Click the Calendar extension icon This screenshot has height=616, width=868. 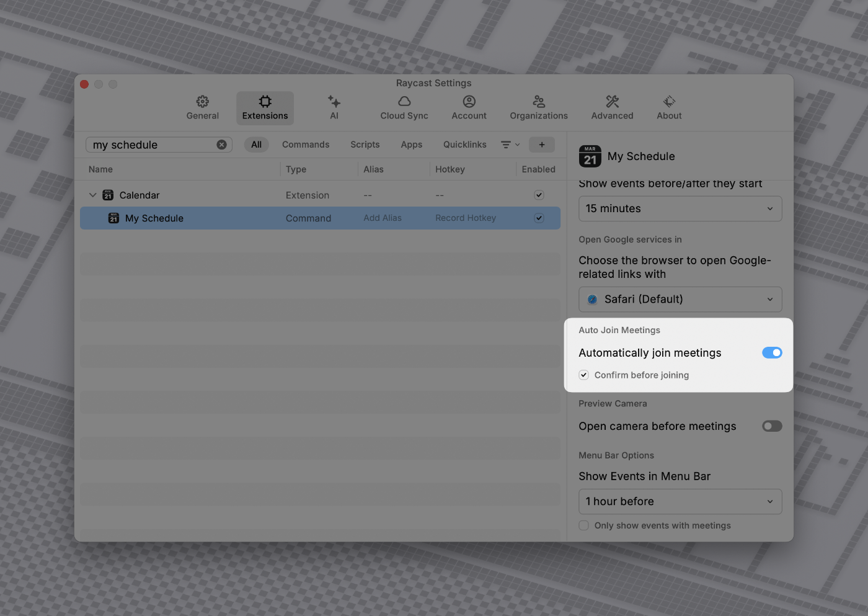(x=108, y=195)
